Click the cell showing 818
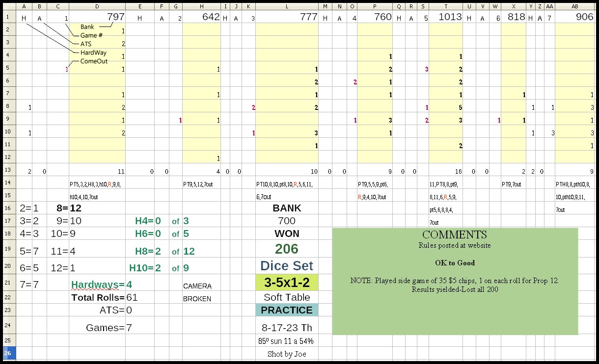599x364 pixels. 514,17
